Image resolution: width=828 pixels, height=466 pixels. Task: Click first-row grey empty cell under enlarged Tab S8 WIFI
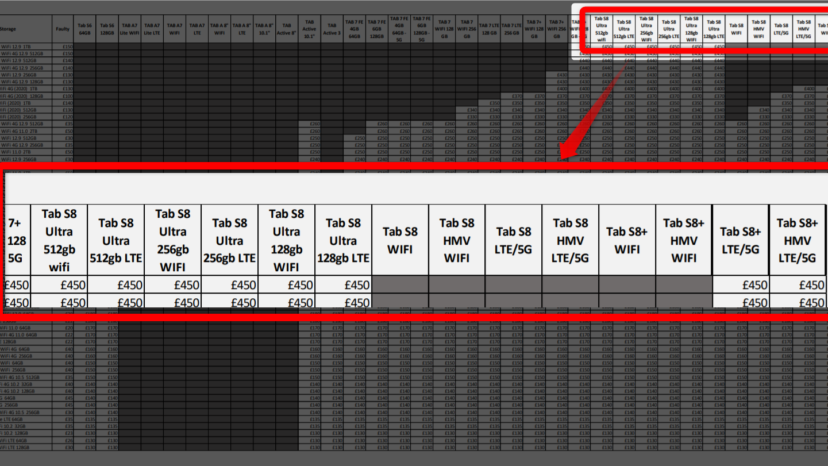[400, 285]
